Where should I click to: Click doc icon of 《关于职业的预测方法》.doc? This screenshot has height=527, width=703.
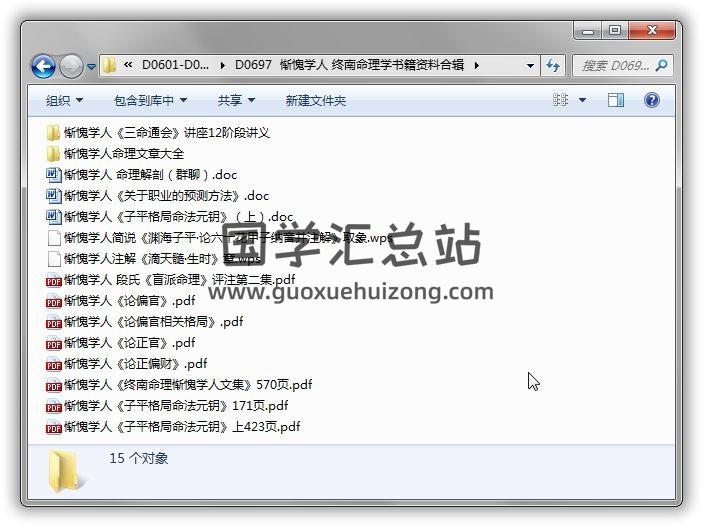[x=53, y=196]
